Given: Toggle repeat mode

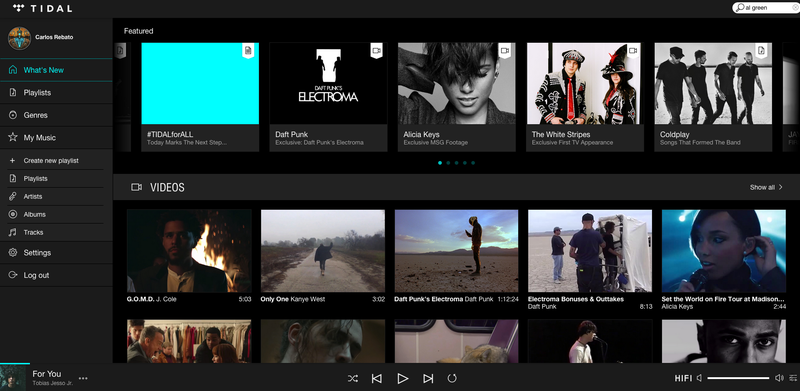Looking at the screenshot, I should [x=452, y=378].
